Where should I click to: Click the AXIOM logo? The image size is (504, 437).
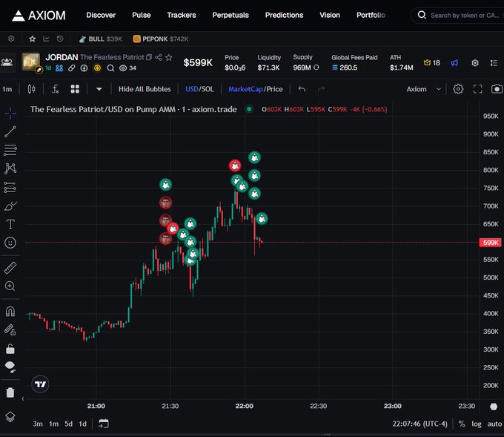[39, 15]
